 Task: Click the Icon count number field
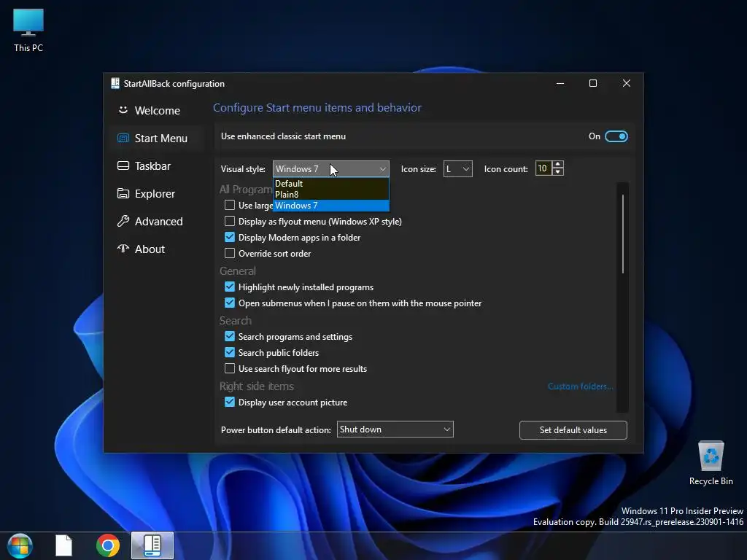click(x=543, y=168)
